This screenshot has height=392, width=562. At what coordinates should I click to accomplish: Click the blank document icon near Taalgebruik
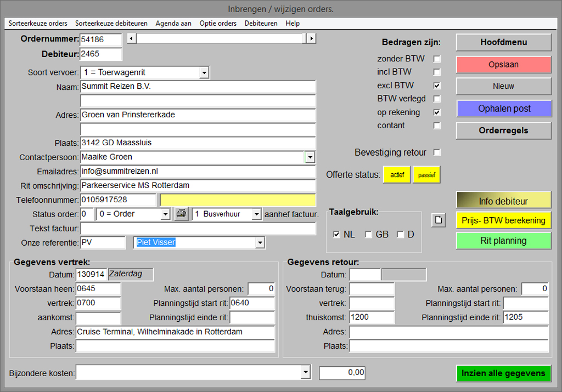point(439,220)
